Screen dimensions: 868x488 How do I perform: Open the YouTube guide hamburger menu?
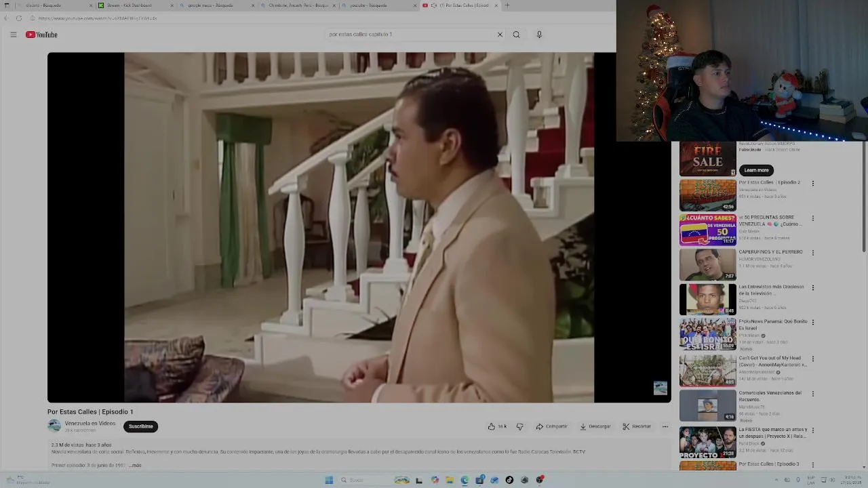13,35
